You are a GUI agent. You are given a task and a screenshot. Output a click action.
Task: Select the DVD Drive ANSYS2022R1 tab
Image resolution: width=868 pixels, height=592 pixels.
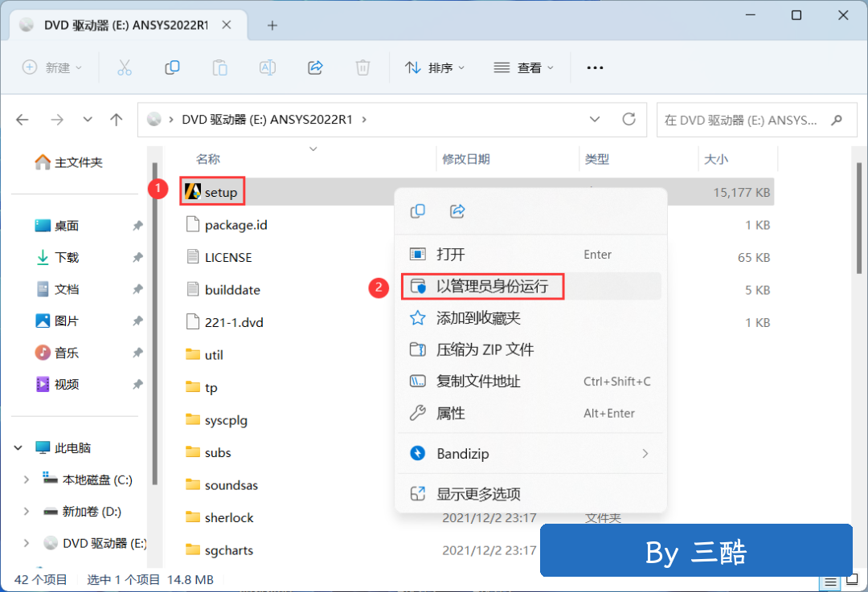[129, 26]
